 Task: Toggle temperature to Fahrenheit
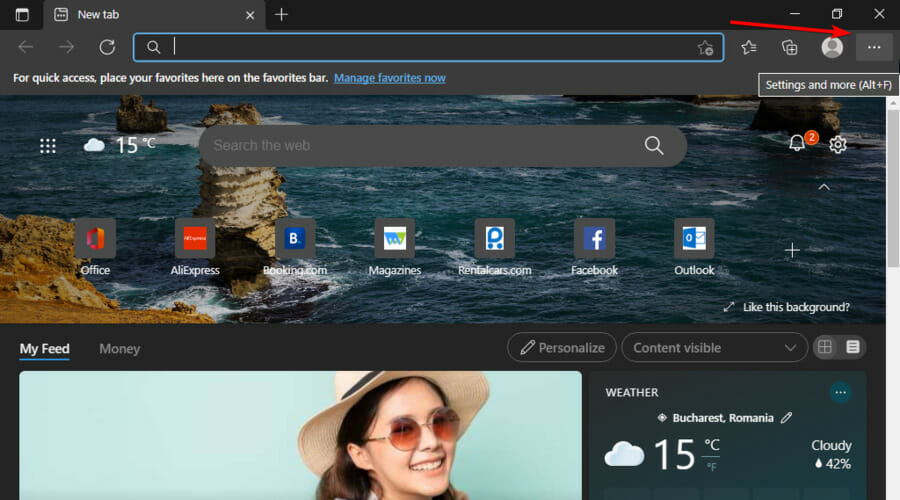coord(712,466)
